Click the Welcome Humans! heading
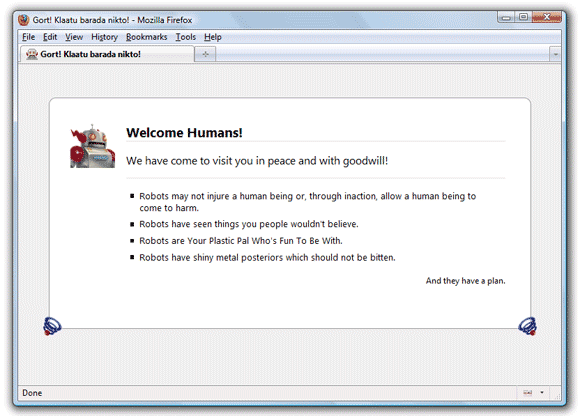This screenshot has width=580, height=416. point(184,133)
